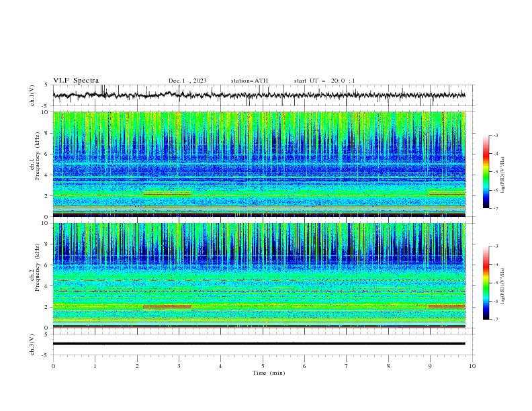
Task: Click the ch.1 spectrogram color scale bar
Action: [x=486, y=172]
